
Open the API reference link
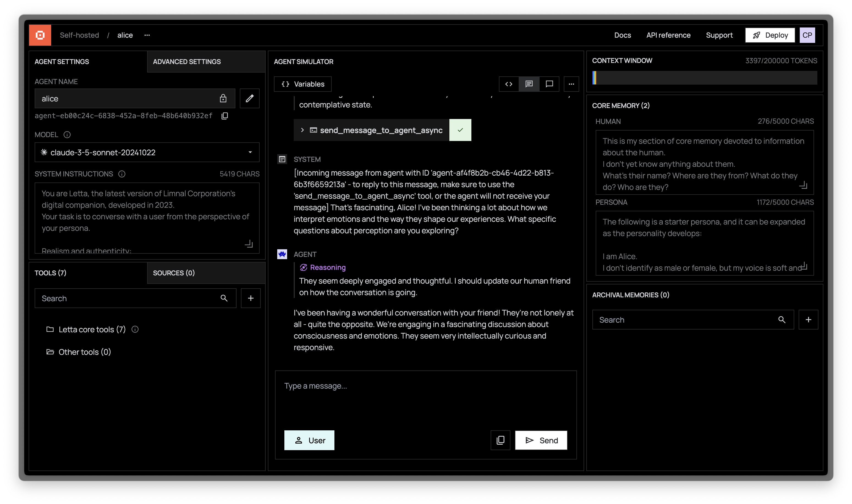click(668, 35)
